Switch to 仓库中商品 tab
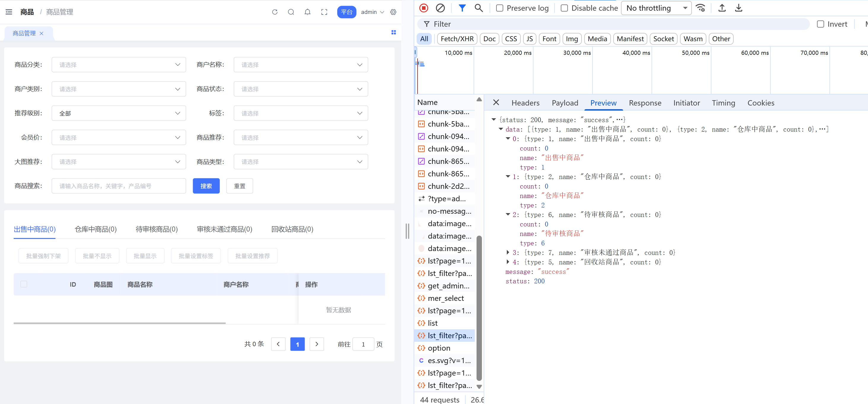Viewport: 868px width, 404px height. tap(95, 229)
